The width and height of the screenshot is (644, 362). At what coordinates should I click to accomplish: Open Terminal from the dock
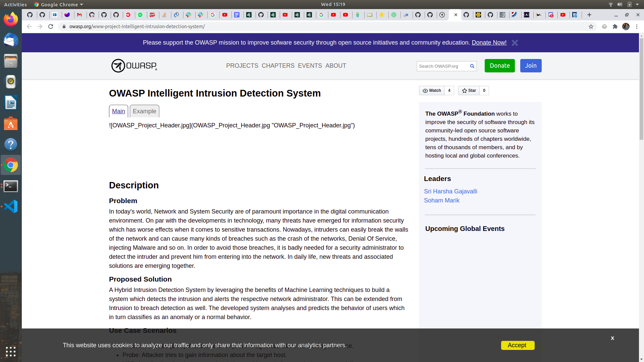coord(11,186)
